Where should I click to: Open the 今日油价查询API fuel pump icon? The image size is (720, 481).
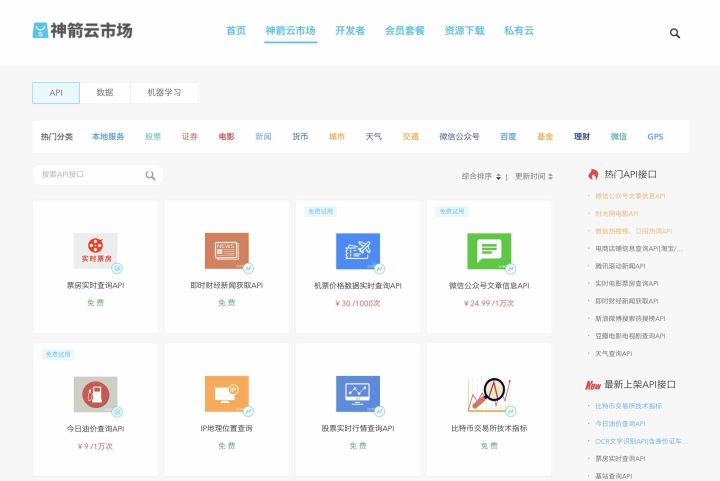96,394
